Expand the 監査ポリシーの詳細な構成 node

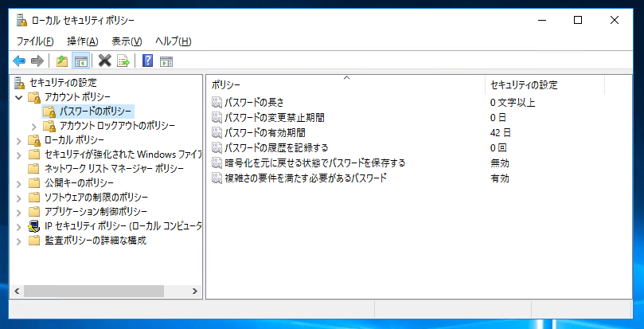click(x=18, y=241)
